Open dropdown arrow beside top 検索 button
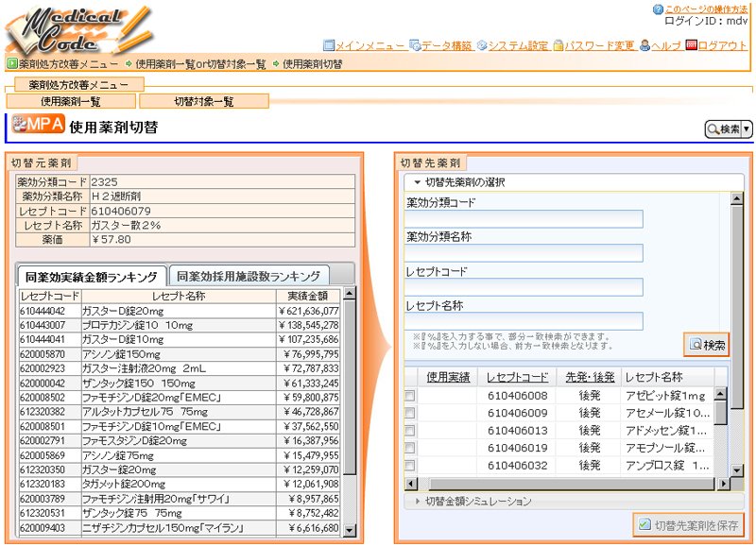Viewport: 756px width, 546px height. coord(747,129)
